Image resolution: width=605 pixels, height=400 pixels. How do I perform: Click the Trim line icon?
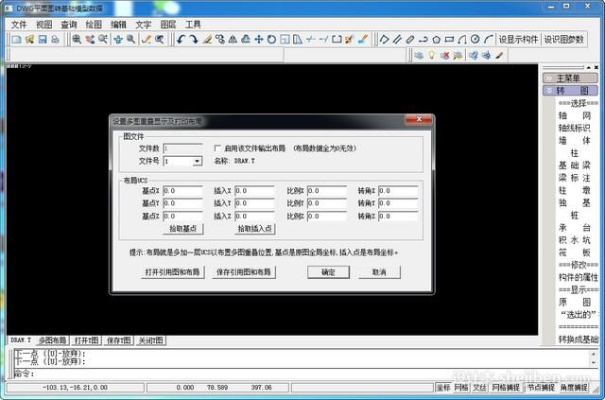311,39
